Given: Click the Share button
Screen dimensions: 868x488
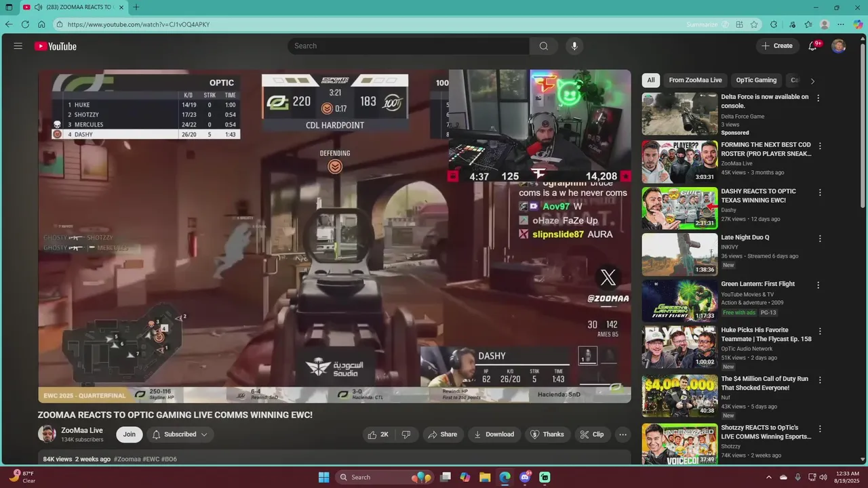Looking at the screenshot, I should pos(442,434).
